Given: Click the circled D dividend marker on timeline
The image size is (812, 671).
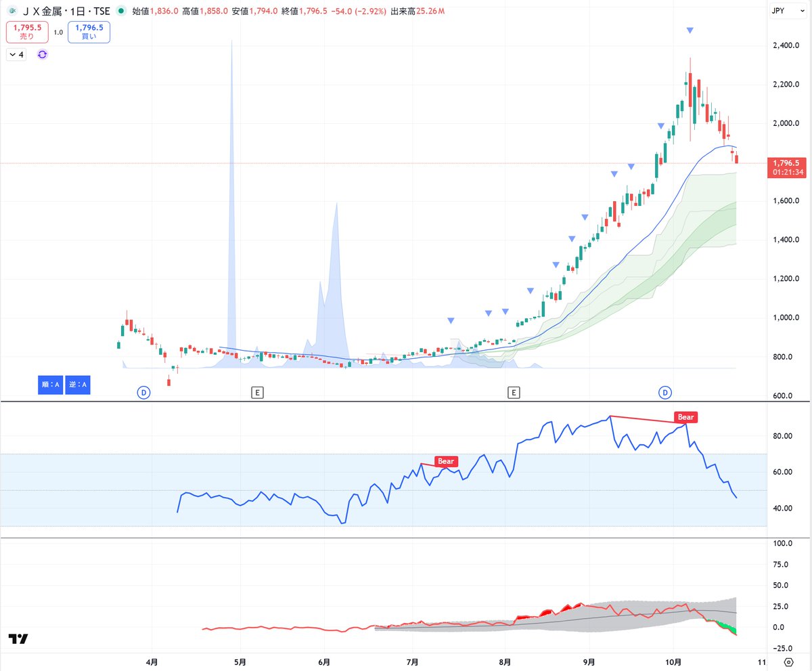Looking at the screenshot, I should [143, 391].
